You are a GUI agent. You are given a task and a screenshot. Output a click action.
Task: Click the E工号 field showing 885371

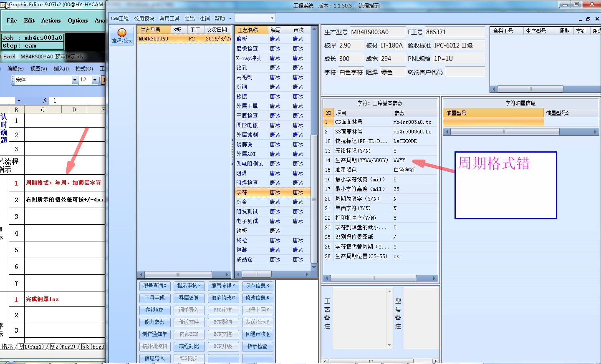(x=455, y=32)
